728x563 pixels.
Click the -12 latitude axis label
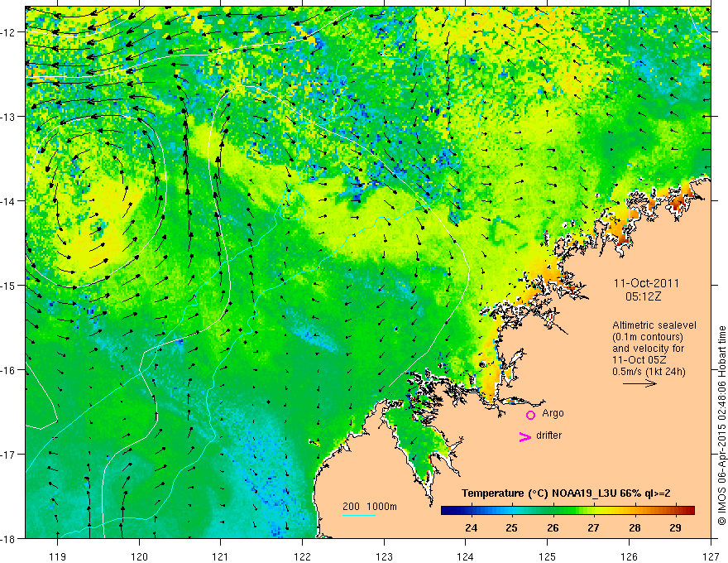9,32
